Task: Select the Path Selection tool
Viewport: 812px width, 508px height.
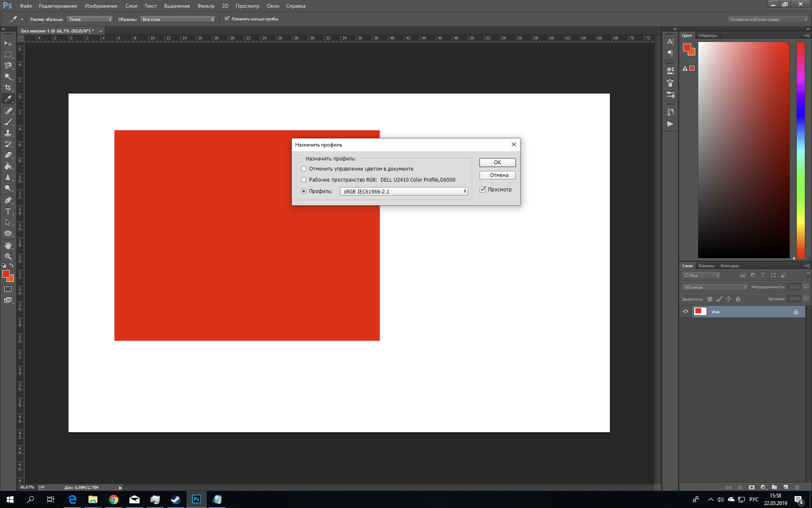Action: coord(8,222)
